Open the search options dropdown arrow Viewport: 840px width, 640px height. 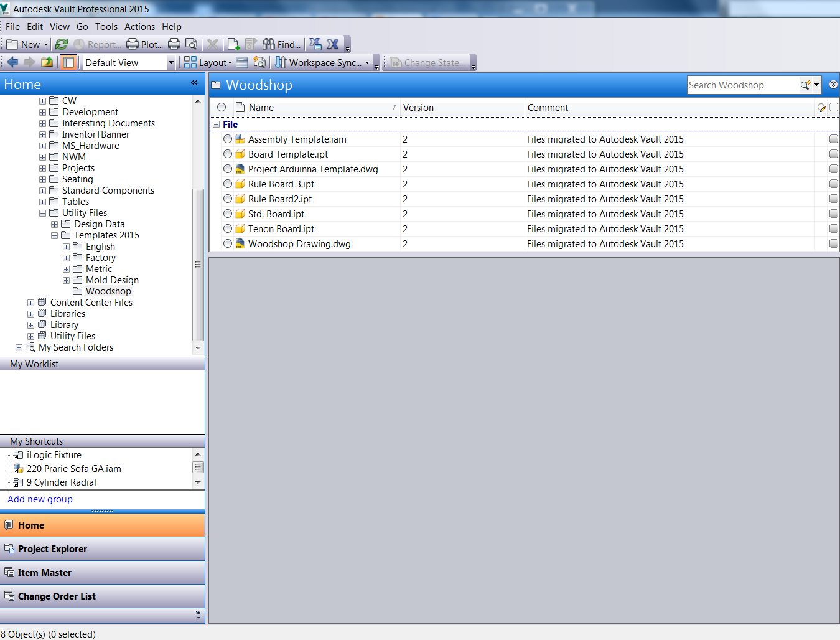(816, 85)
